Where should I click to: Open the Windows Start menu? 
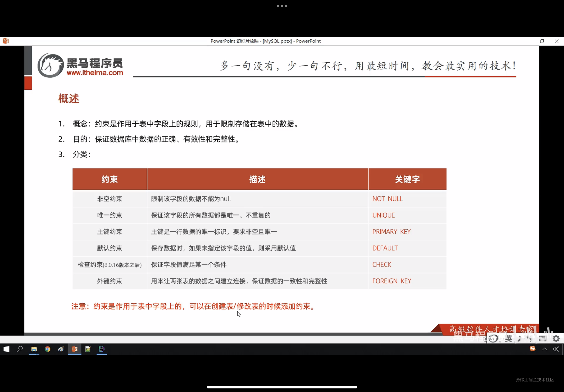click(x=7, y=349)
